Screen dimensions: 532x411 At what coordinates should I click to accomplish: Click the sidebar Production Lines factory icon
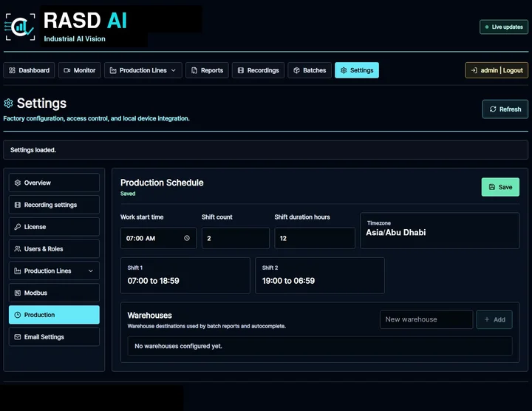(x=18, y=271)
